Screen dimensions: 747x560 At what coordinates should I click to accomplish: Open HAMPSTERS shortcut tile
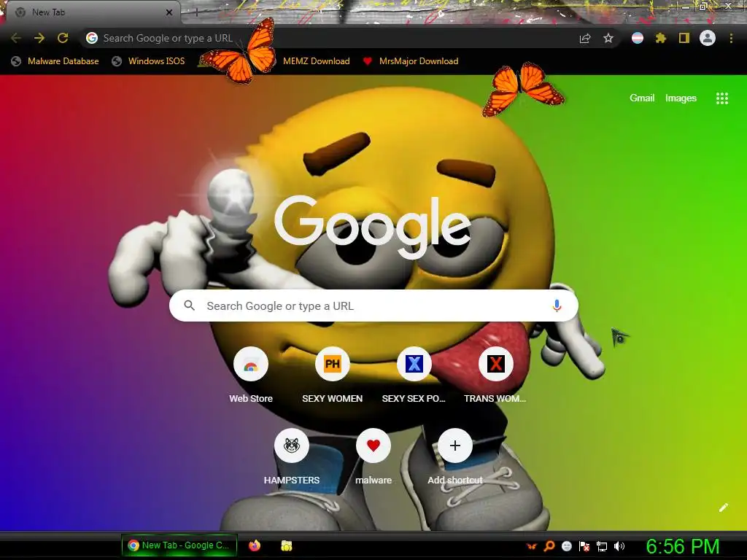(292, 457)
